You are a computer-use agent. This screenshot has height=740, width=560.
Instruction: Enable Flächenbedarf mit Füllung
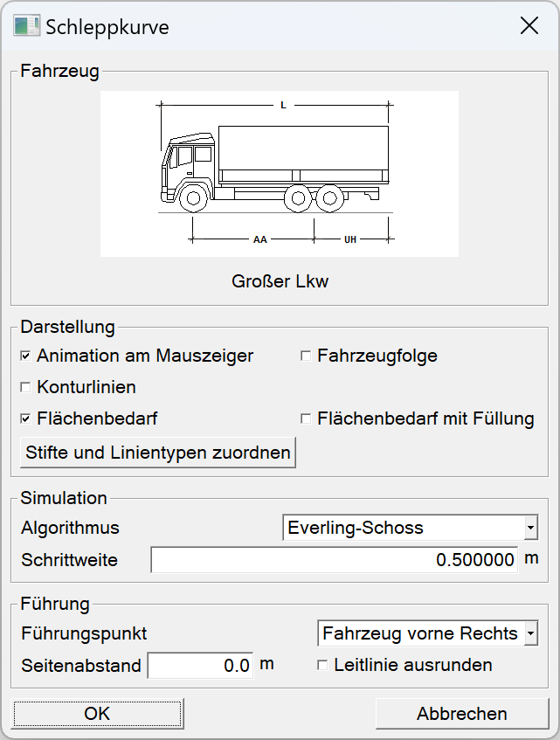(x=307, y=418)
